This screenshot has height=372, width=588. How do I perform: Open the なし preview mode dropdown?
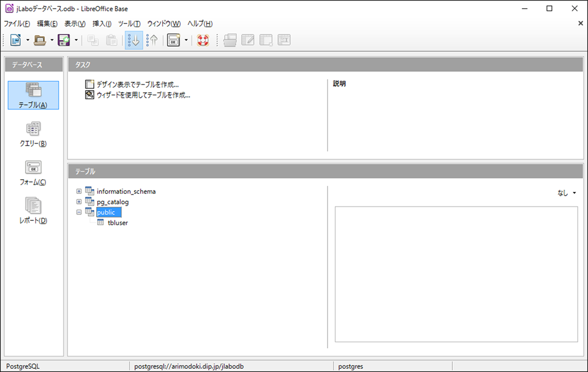pyautogui.click(x=567, y=193)
